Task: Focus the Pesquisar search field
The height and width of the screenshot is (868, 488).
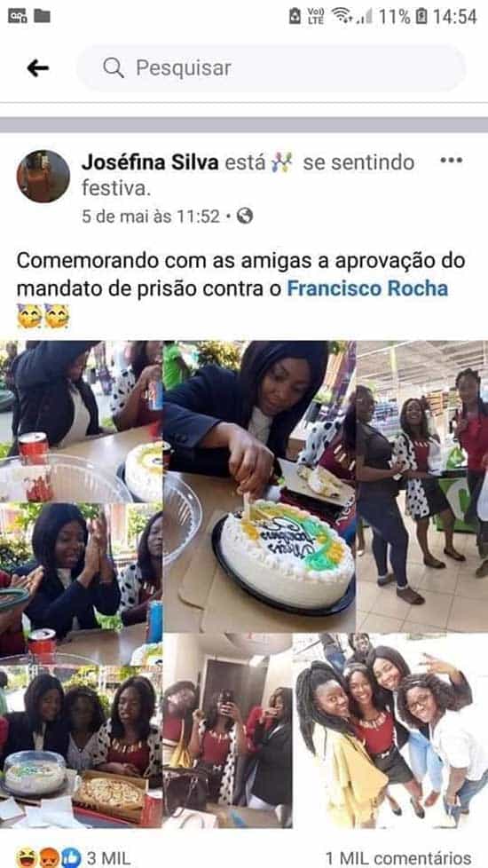Action: point(272,68)
